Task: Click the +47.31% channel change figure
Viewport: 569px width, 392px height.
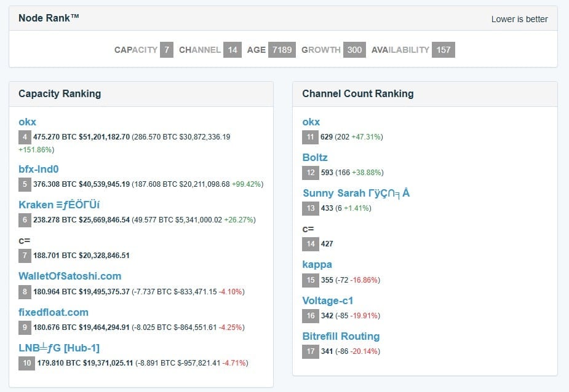Action: pyautogui.click(x=366, y=137)
